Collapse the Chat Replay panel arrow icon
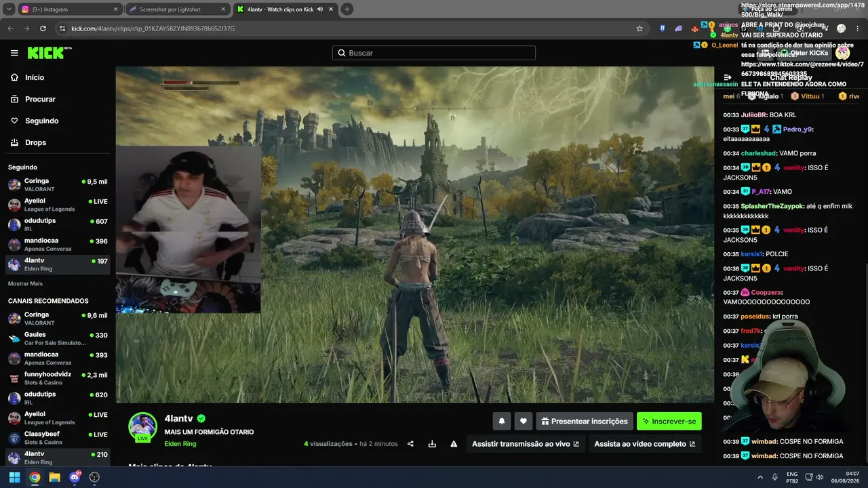This screenshot has width=868, height=488. point(728,77)
